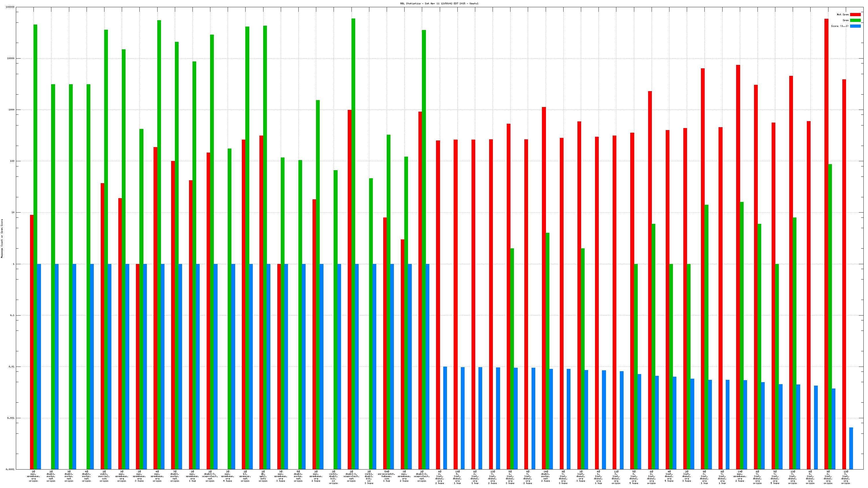This screenshot has width=868, height=488.
Task: Click the Not Spam legend label
Action: (843, 14)
